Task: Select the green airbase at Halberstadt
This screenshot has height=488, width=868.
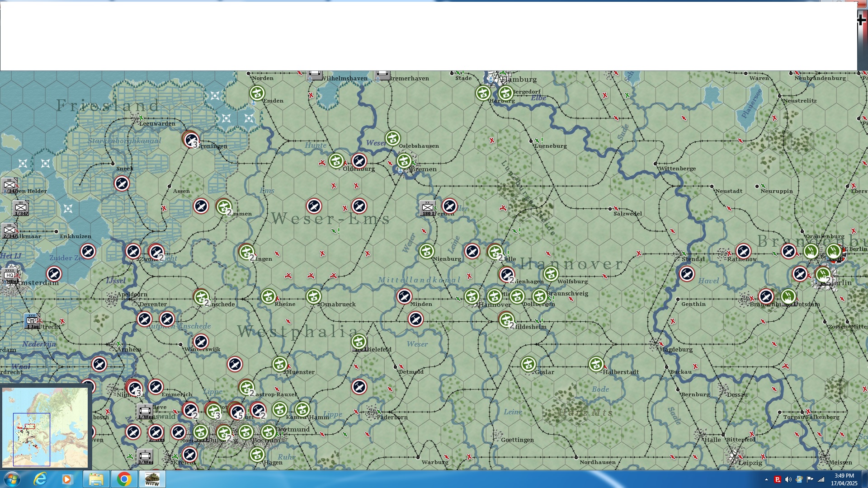Action: tap(596, 364)
